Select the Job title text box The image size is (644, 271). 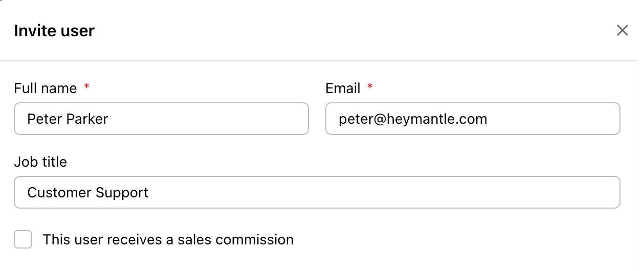click(x=317, y=193)
